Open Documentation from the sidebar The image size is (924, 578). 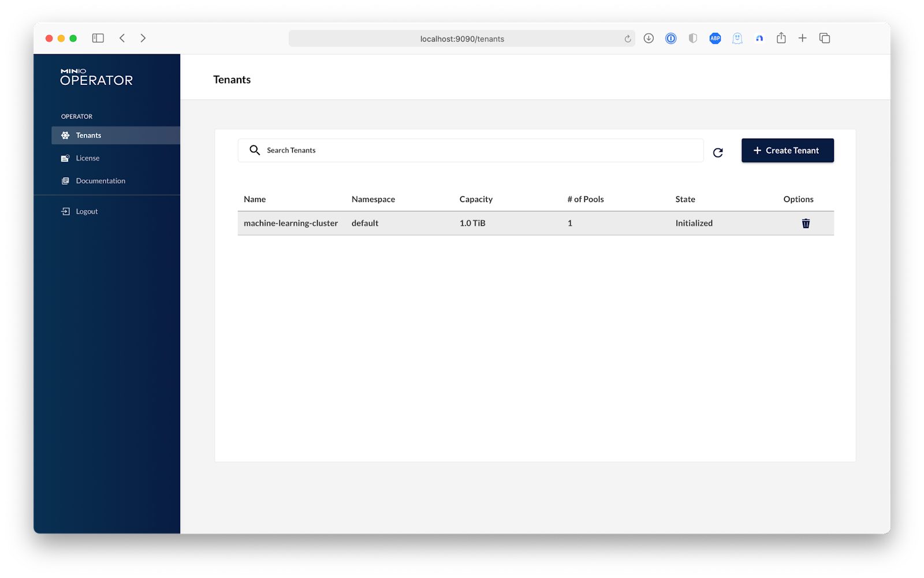[x=100, y=181]
